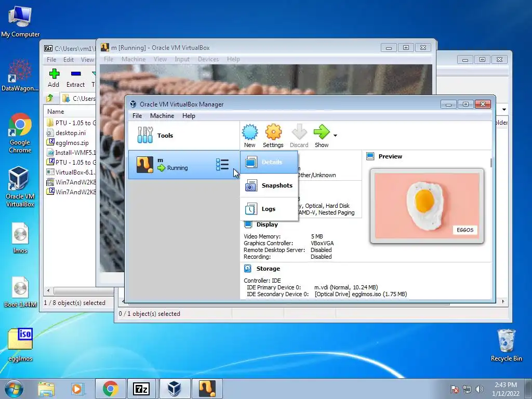Select egglmos.zip in 7-Zip list
Screen dimensions: 532x399
click(72, 142)
